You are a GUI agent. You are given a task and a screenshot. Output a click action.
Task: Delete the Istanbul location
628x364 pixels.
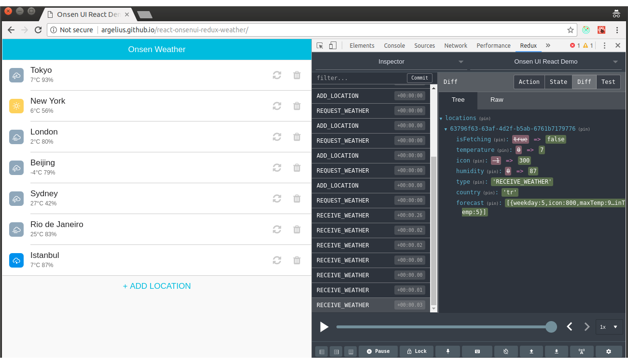click(x=297, y=260)
